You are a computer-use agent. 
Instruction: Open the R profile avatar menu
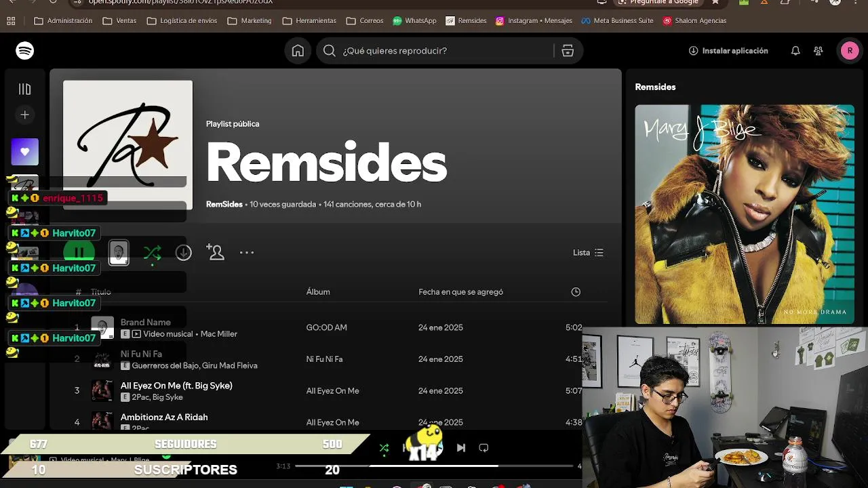tap(850, 51)
